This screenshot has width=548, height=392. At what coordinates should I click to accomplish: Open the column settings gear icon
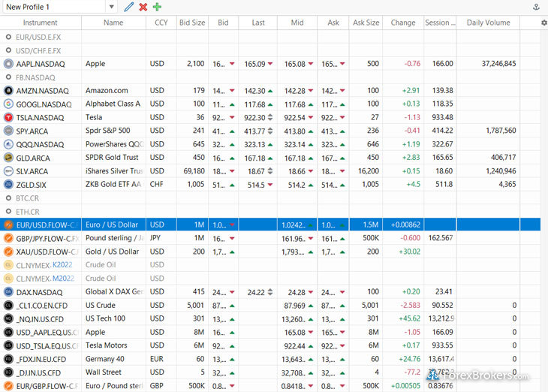544,23
